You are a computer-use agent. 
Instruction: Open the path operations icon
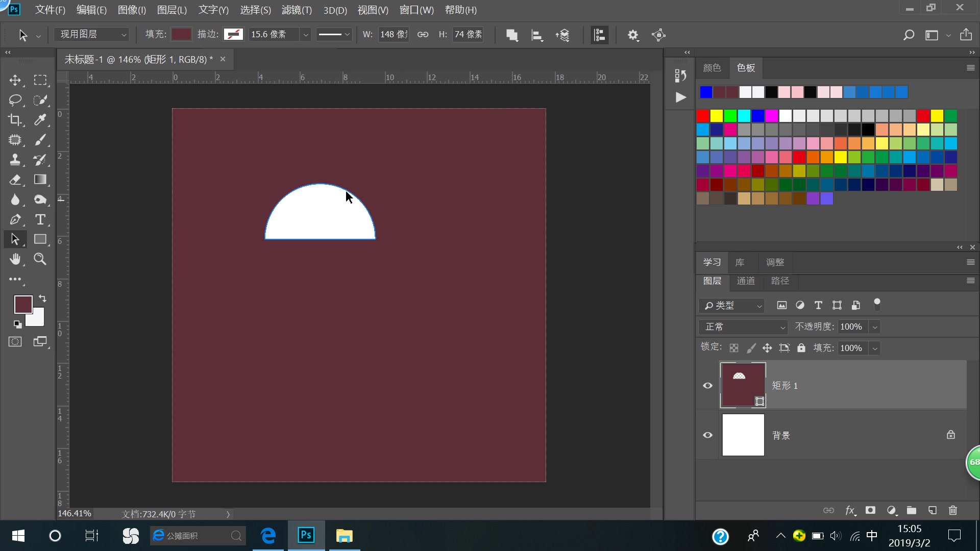(512, 35)
